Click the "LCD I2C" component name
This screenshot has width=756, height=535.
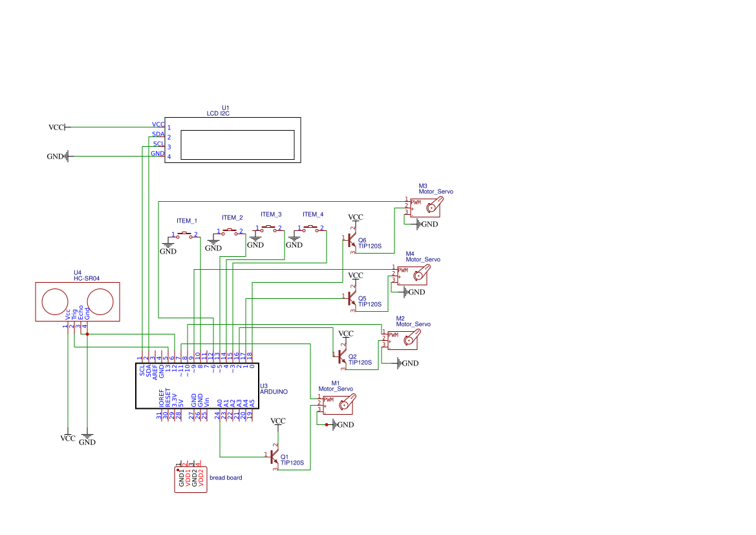click(x=218, y=114)
